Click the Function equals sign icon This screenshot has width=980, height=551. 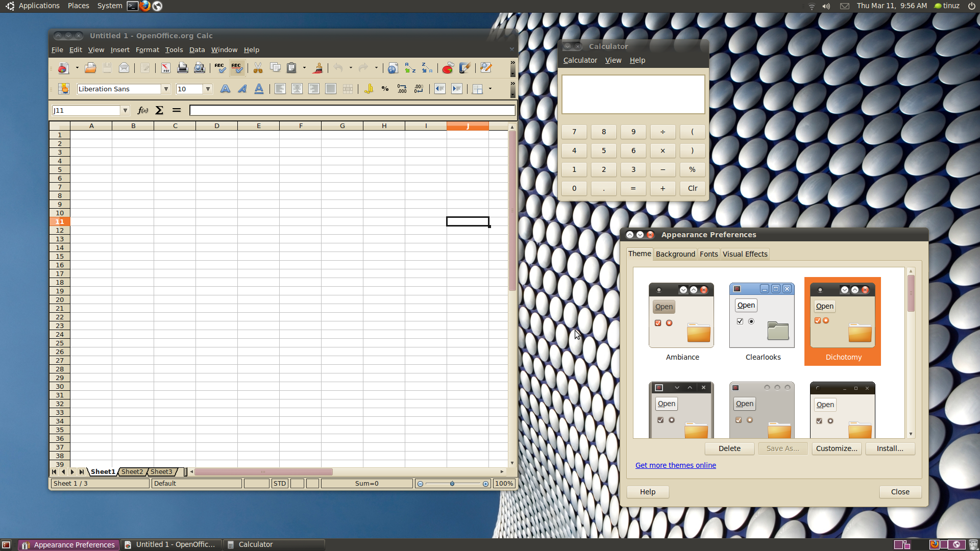177,110
